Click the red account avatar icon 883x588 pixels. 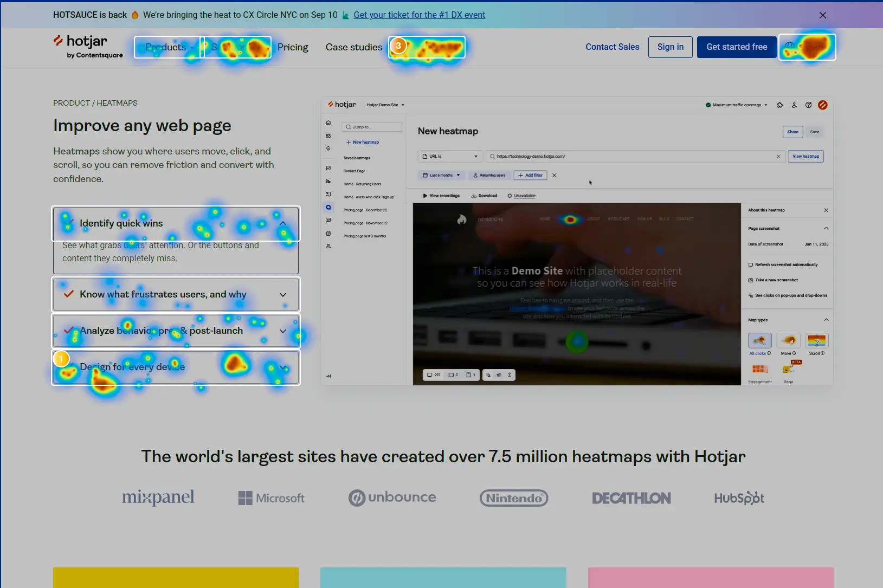coord(822,105)
